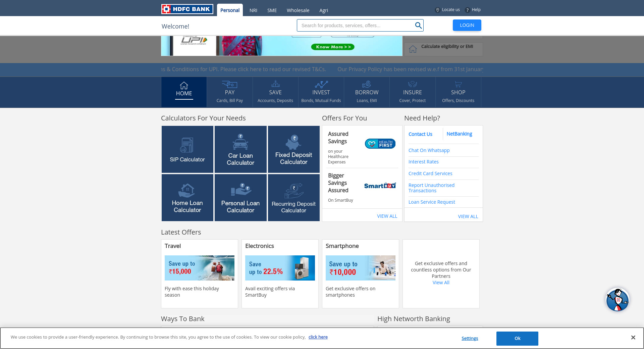Screen dimensions: 644x349
Task: Click the Bigger Savings Assured offer heading
Action: point(338,183)
